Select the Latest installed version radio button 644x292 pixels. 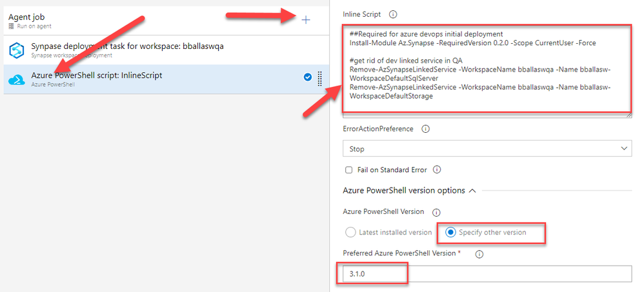tap(350, 232)
